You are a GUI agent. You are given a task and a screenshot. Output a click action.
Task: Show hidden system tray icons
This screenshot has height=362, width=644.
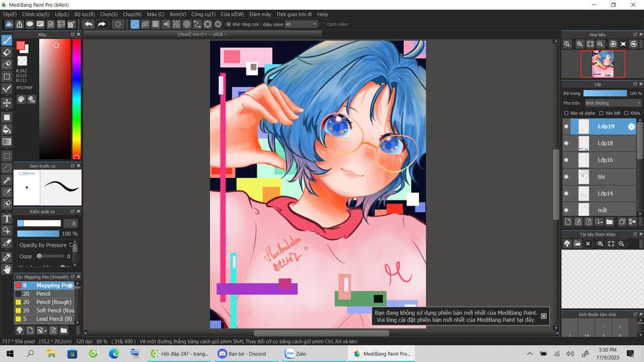pos(530,353)
